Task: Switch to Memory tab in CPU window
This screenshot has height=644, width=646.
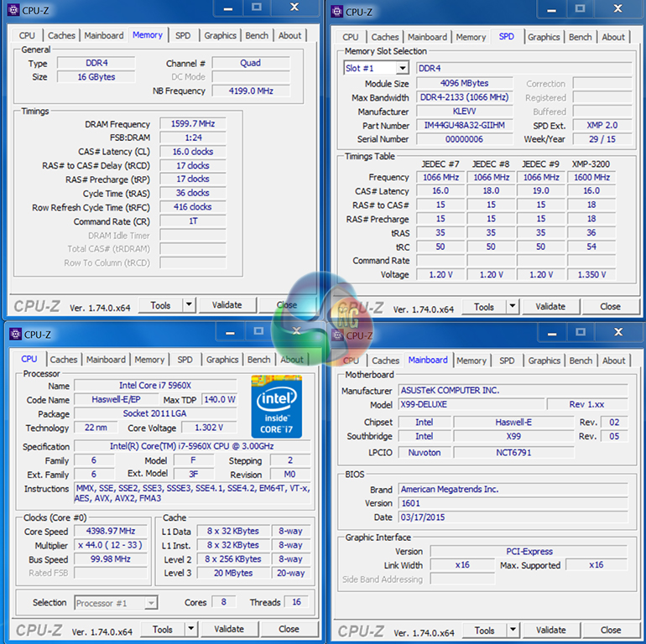Action: tap(149, 360)
